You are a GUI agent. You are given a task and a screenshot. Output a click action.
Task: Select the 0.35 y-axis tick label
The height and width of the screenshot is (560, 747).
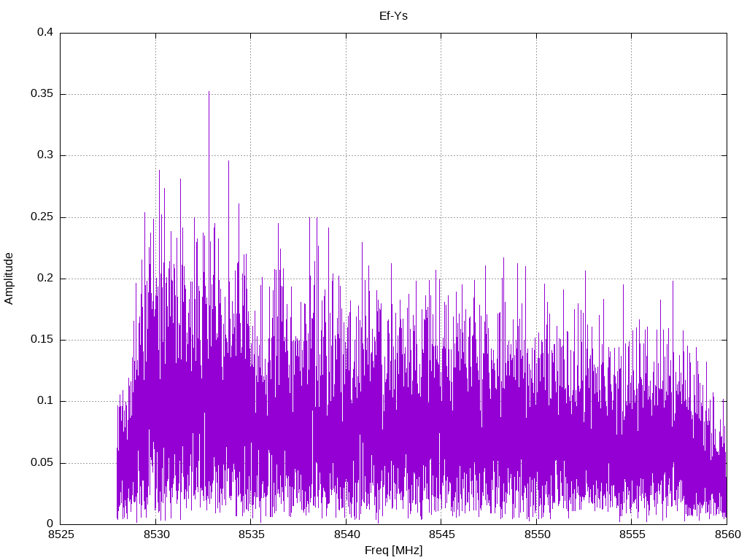pyautogui.click(x=42, y=94)
